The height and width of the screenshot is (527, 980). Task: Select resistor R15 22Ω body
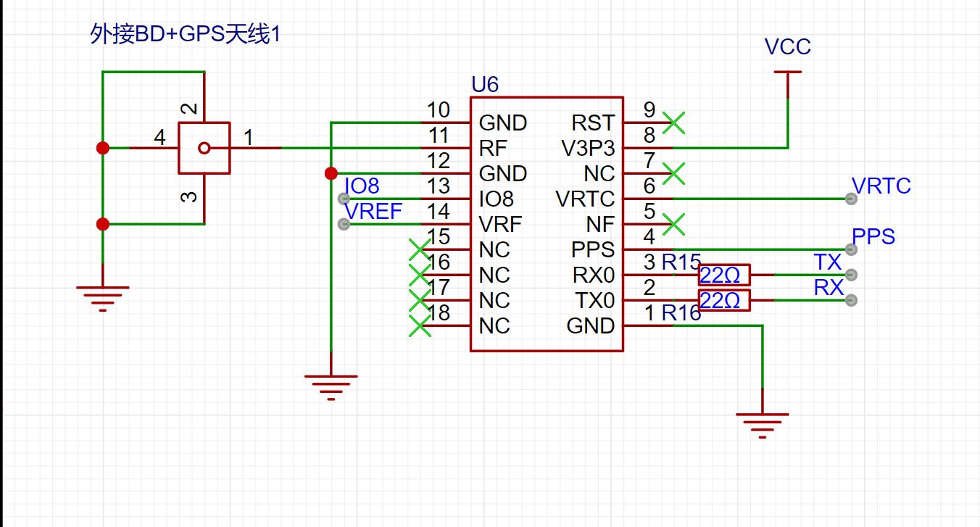(x=724, y=275)
